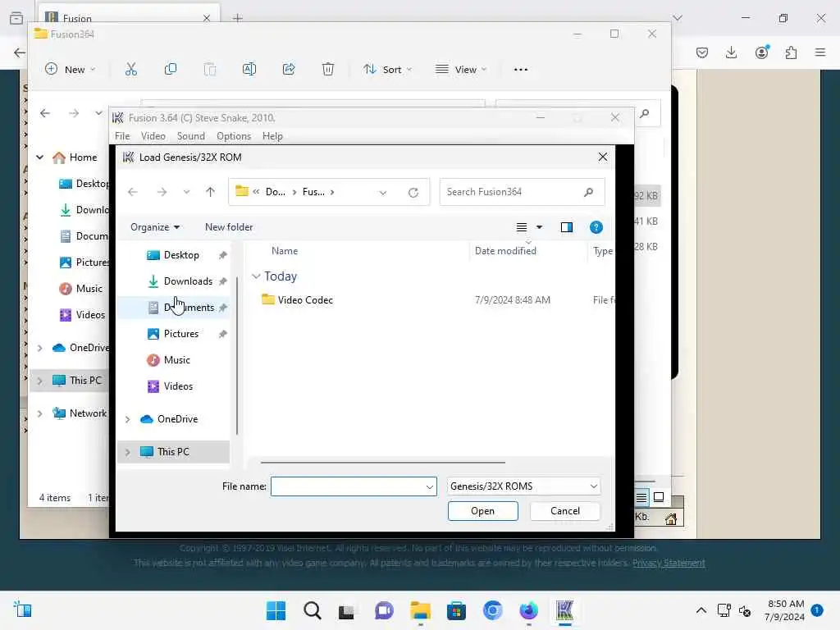Open browser Downloads icon in Firefox toolbar

731,52
